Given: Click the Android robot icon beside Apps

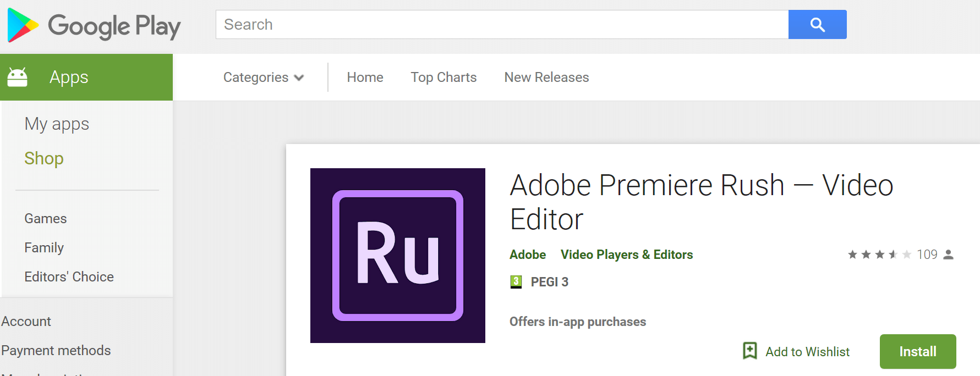Looking at the screenshot, I should [x=17, y=77].
